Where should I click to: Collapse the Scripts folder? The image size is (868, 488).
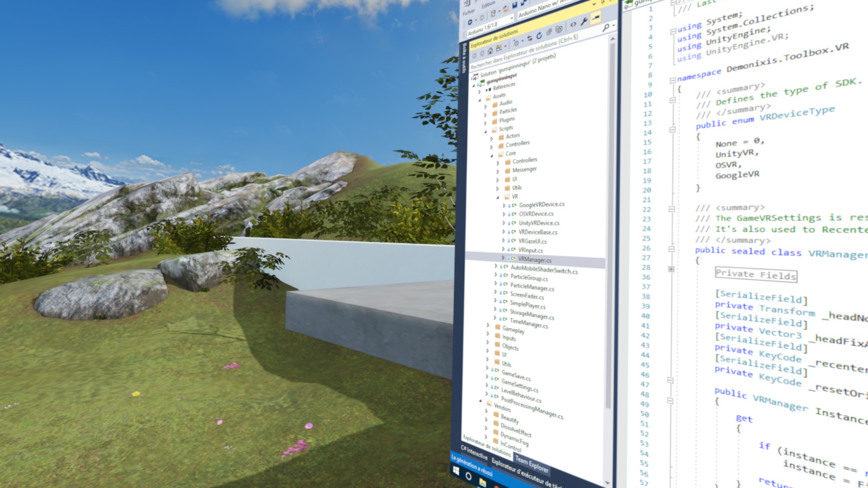[486, 131]
